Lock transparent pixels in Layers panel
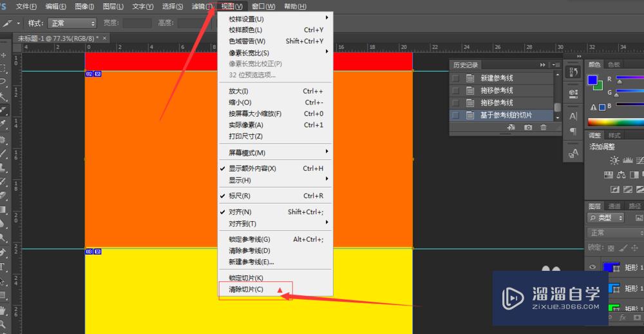 [x=611, y=248]
